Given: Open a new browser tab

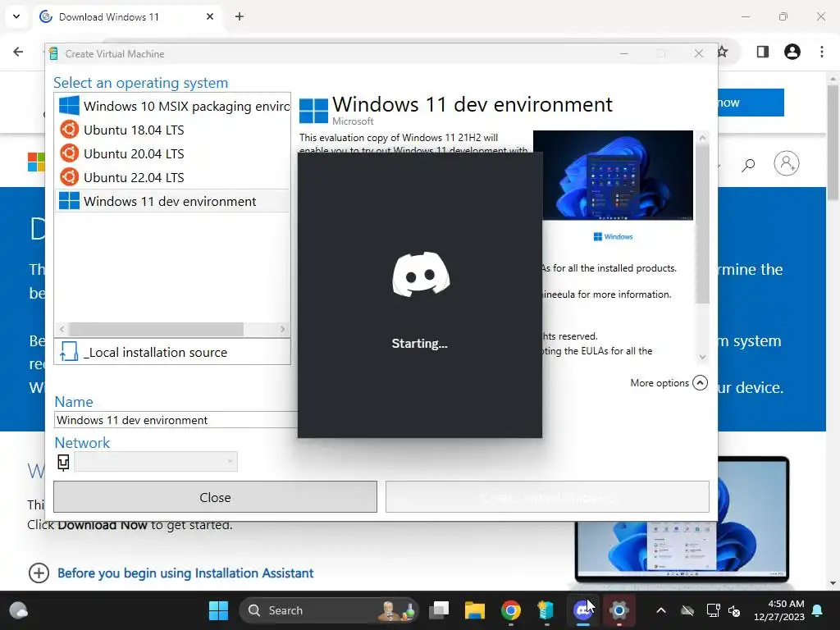Looking at the screenshot, I should coord(240,16).
